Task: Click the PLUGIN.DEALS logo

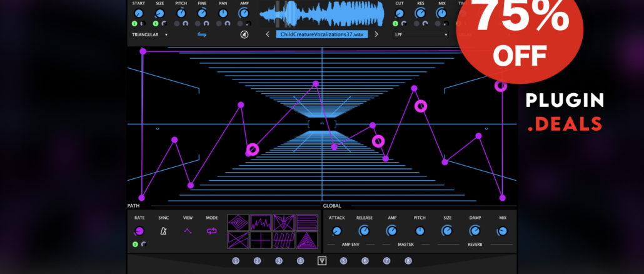Action: pyautogui.click(x=565, y=112)
